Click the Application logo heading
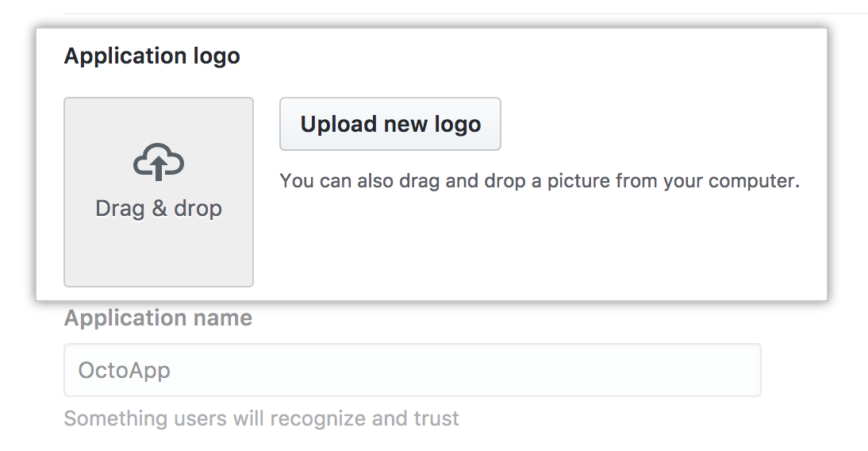The image size is (868, 451). pos(152,56)
